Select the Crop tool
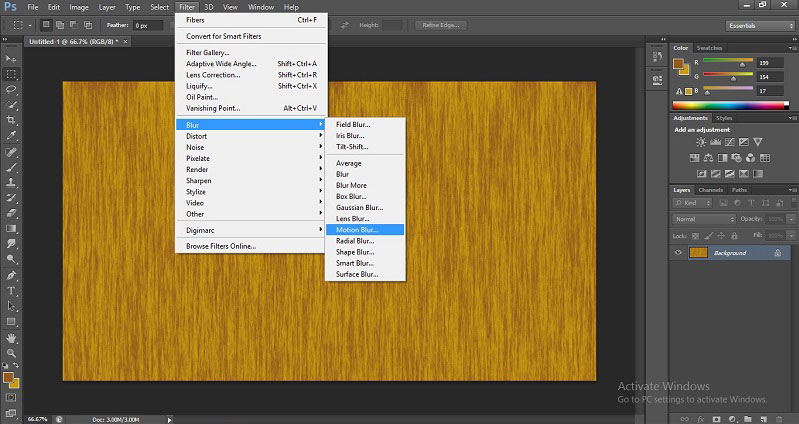 click(x=11, y=120)
